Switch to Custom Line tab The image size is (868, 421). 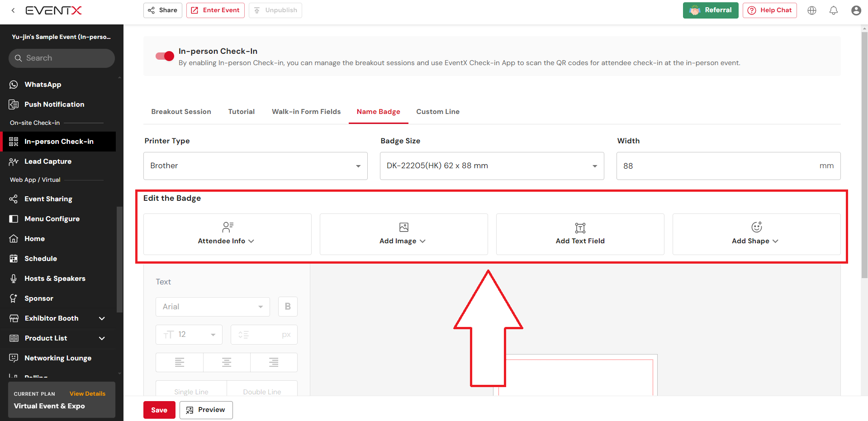(x=438, y=112)
